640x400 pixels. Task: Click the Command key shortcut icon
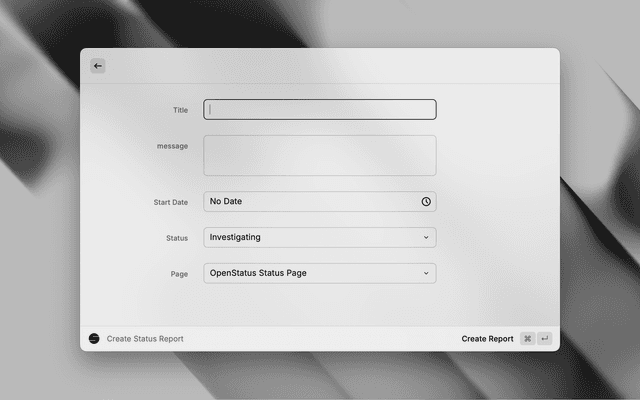point(527,339)
